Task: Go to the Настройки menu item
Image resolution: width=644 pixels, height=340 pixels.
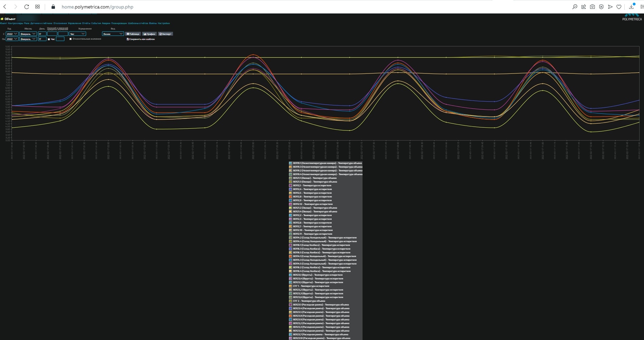Action: pyautogui.click(x=164, y=23)
